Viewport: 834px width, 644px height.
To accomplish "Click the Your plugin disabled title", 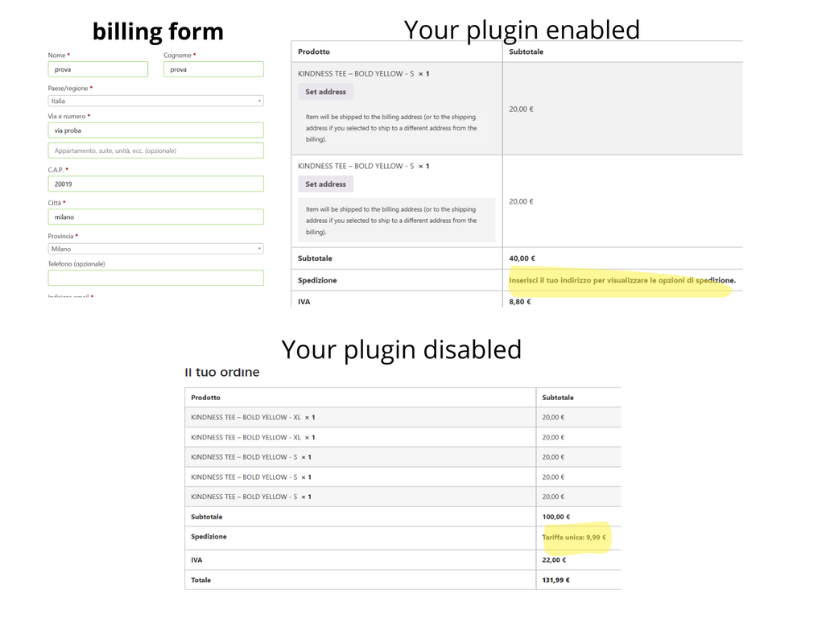I will click(401, 349).
